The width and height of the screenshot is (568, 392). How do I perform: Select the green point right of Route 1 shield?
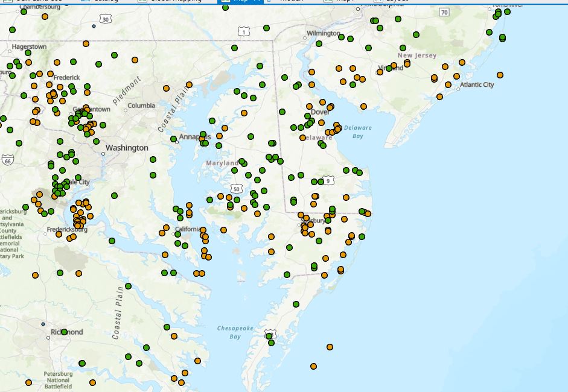(x=267, y=28)
